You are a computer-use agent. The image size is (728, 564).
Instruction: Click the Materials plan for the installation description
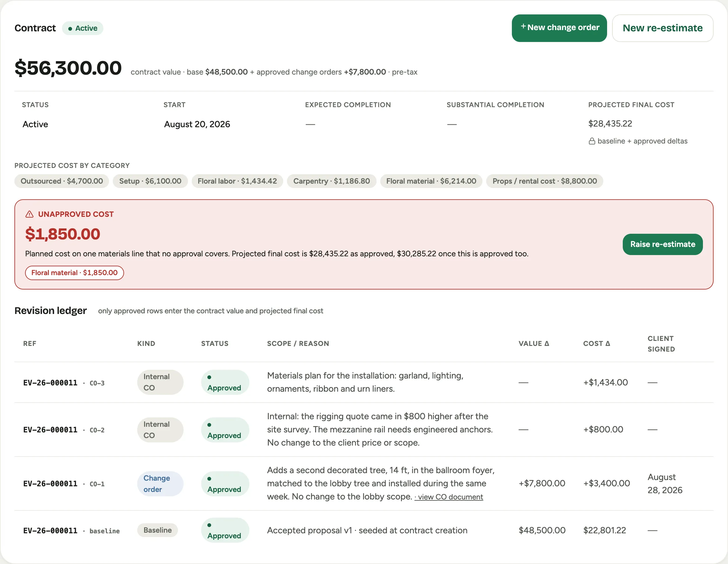coord(365,382)
